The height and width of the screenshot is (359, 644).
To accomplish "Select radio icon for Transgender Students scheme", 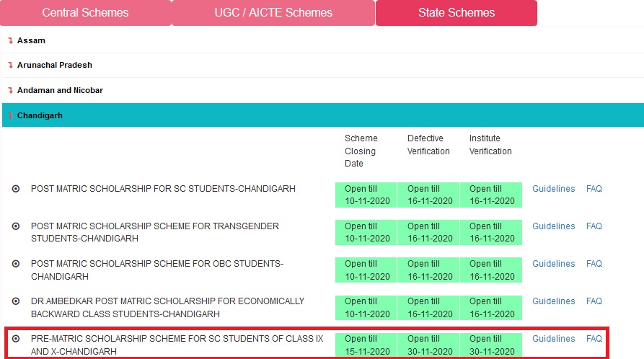I will (x=16, y=226).
